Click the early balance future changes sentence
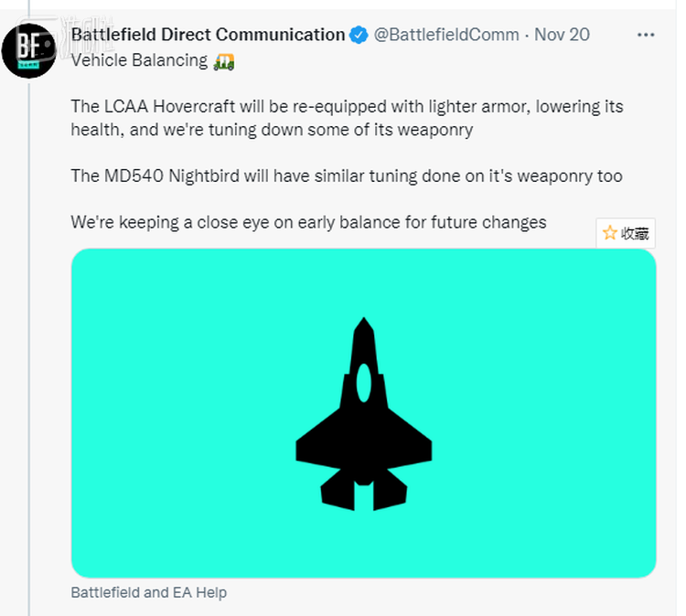Screen dimensions: 686x616 pos(308,222)
